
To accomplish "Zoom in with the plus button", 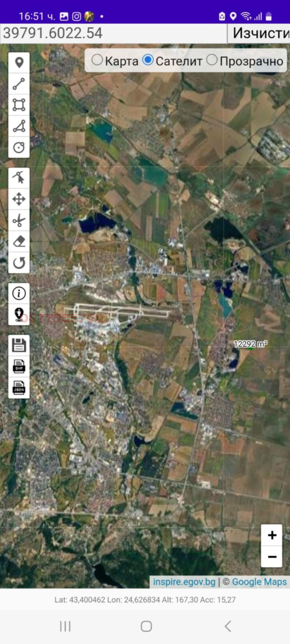I will pos(272,535).
